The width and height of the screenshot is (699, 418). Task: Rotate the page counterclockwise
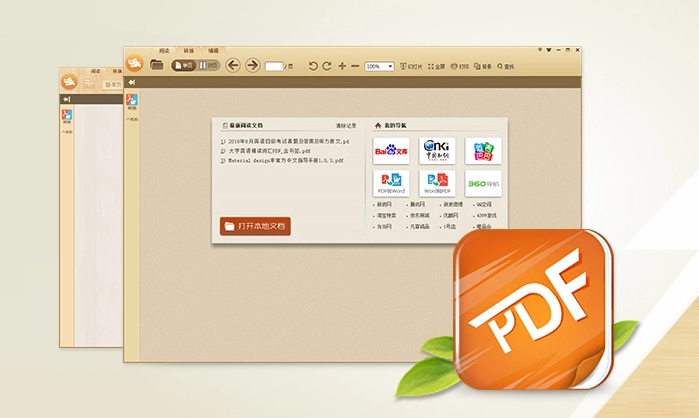pos(313,66)
